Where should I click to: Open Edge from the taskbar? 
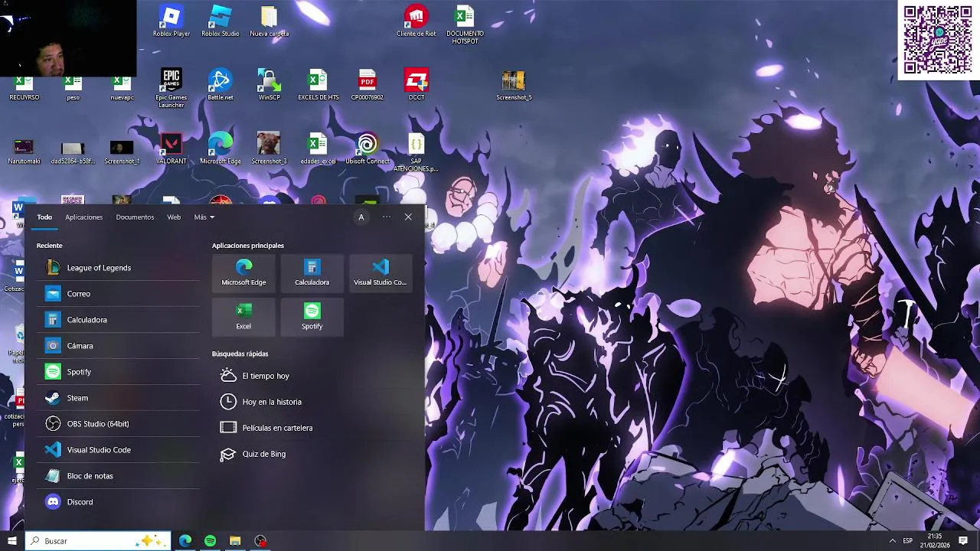click(x=185, y=541)
